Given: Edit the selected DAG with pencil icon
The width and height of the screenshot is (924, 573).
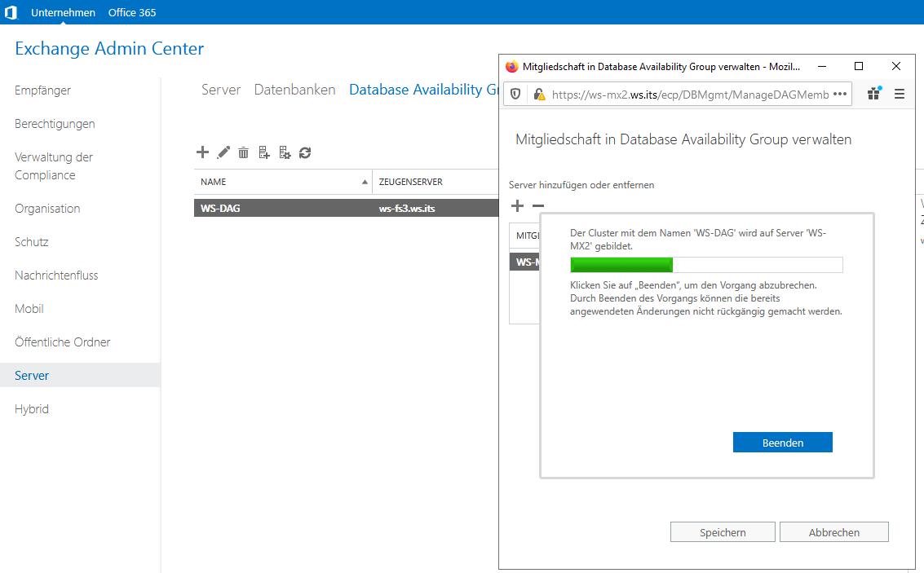Looking at the screenshot, I should [x=223, y=152].
